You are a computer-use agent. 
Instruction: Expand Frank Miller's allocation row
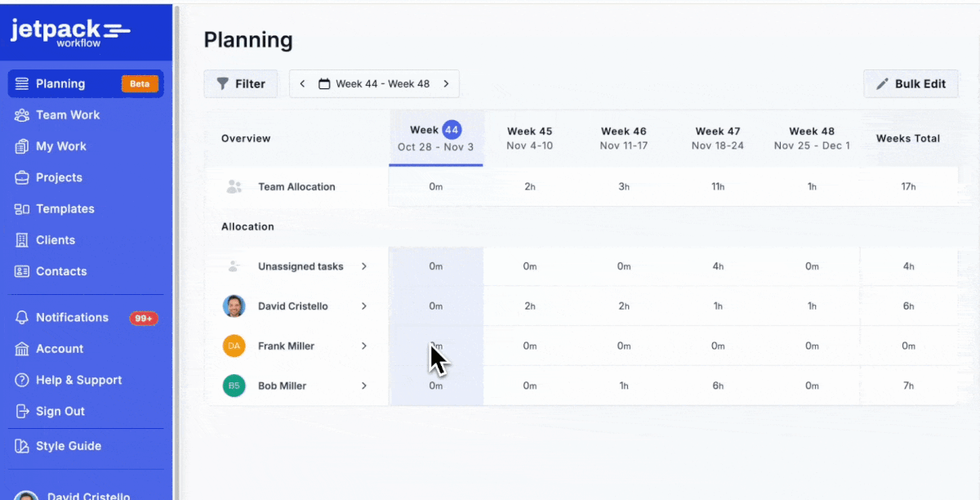[364, 346]
